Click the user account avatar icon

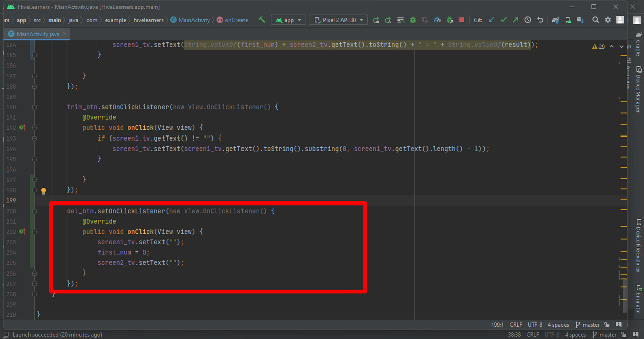pos(620,20)
